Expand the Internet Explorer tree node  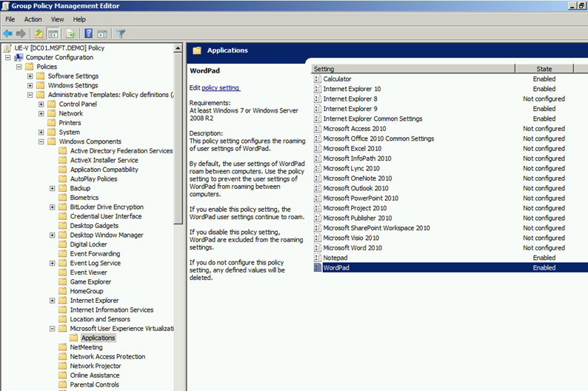(52, 301)
